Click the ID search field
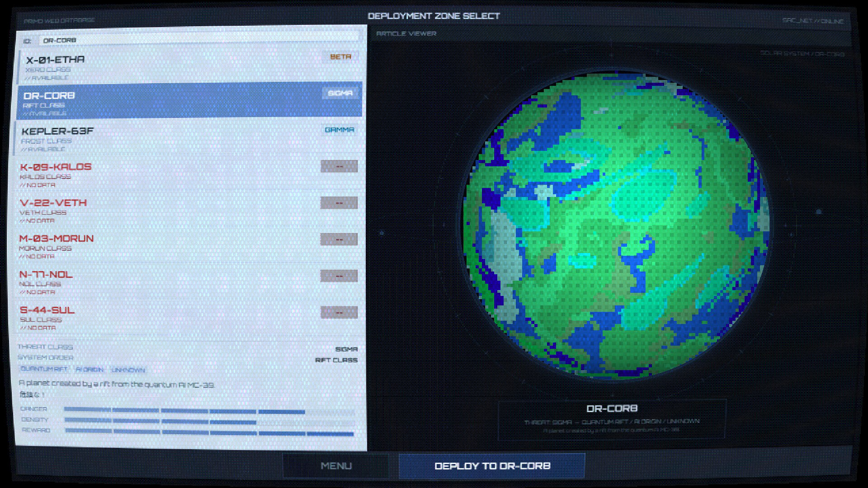868x488 pixels. click(x=199, y=39)
